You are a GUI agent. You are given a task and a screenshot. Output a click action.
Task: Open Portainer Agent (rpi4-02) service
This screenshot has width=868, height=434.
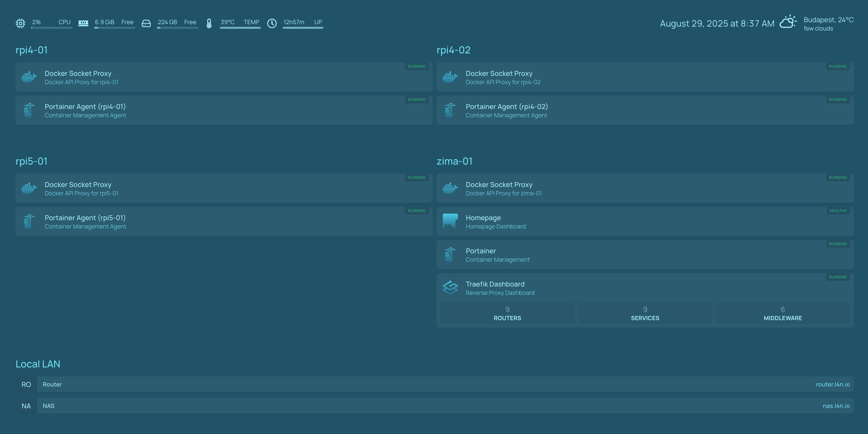(645, 110)
